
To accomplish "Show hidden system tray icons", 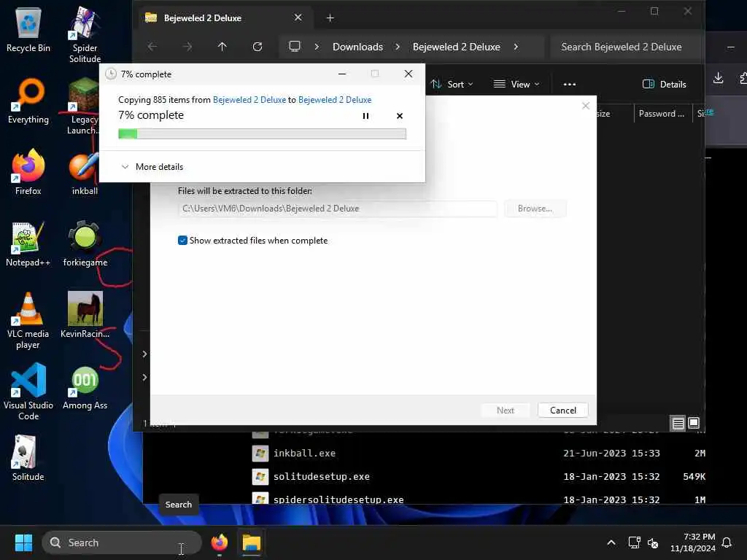I will coord(611,542).
